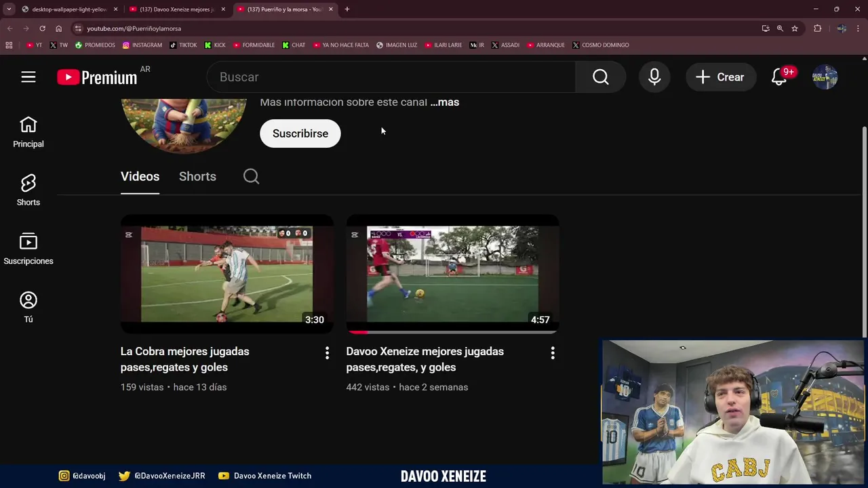Click the YouTube Premium logo
The width and height of the screenshot is (868, 488).
(x=97, y=77)
